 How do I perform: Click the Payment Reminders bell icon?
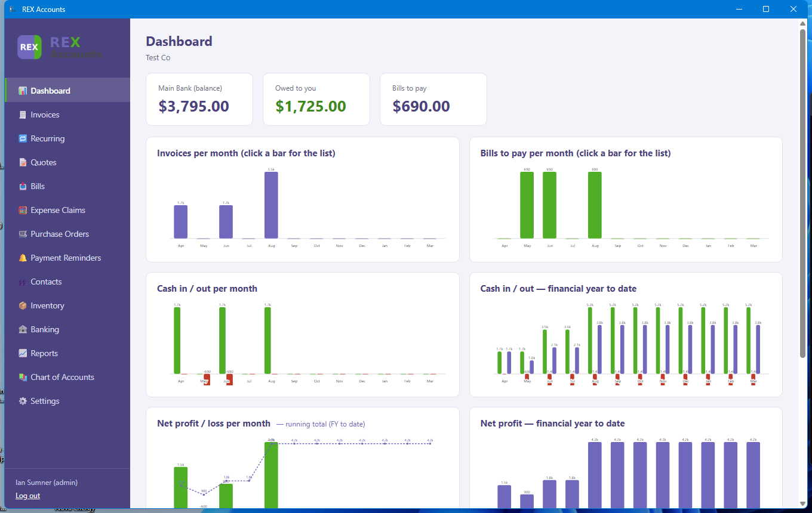[23, 258]
